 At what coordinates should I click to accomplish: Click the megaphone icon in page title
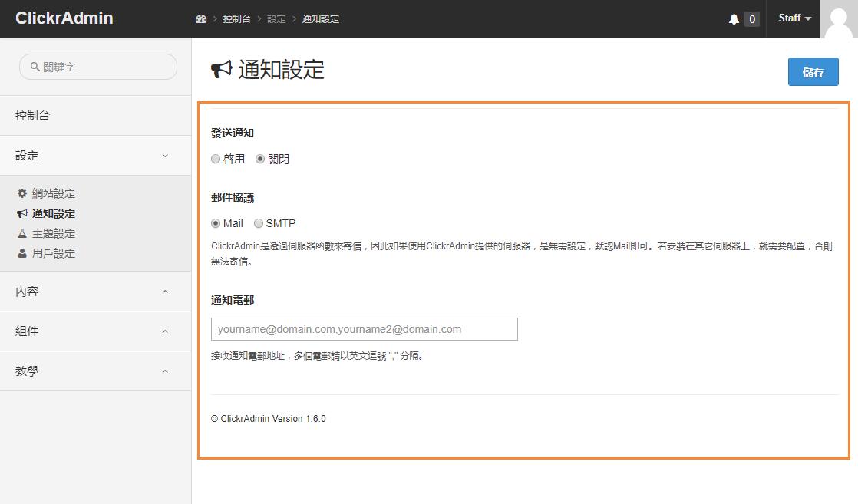tap(222, 70)
